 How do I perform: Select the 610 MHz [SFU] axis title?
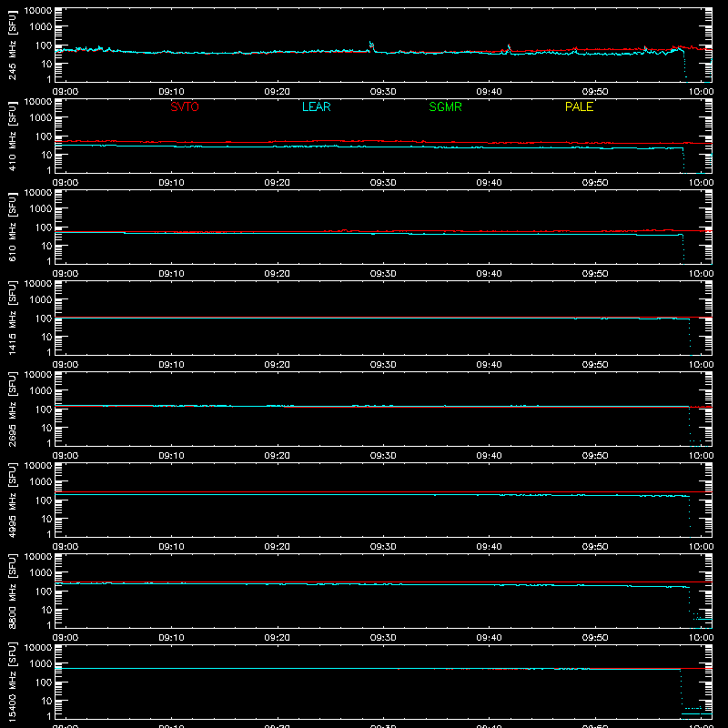tap(12, 227)
